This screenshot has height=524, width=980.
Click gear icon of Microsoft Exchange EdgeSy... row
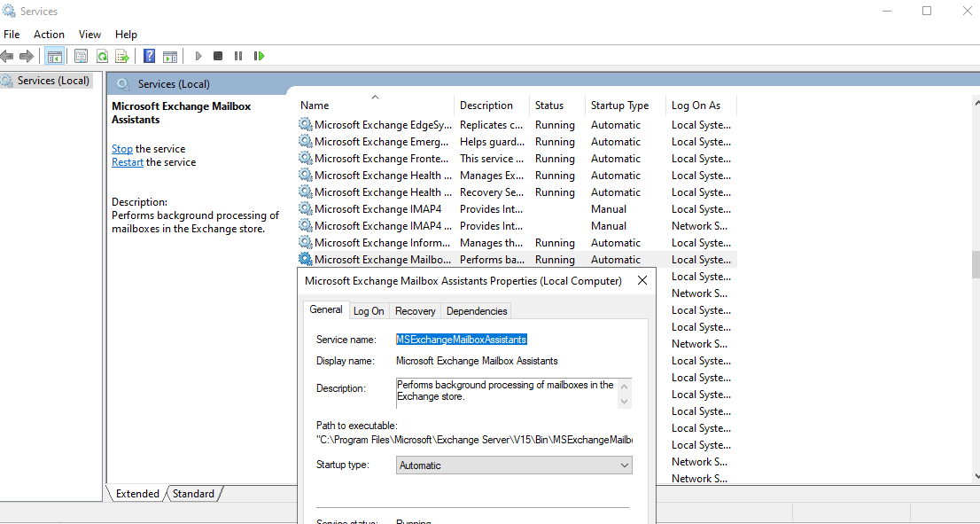(305, 124)
